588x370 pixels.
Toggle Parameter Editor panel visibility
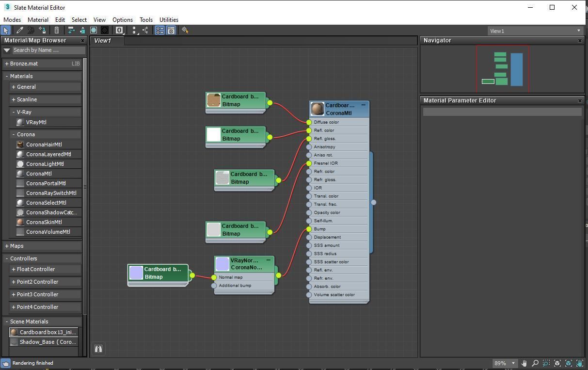[171, 30]
